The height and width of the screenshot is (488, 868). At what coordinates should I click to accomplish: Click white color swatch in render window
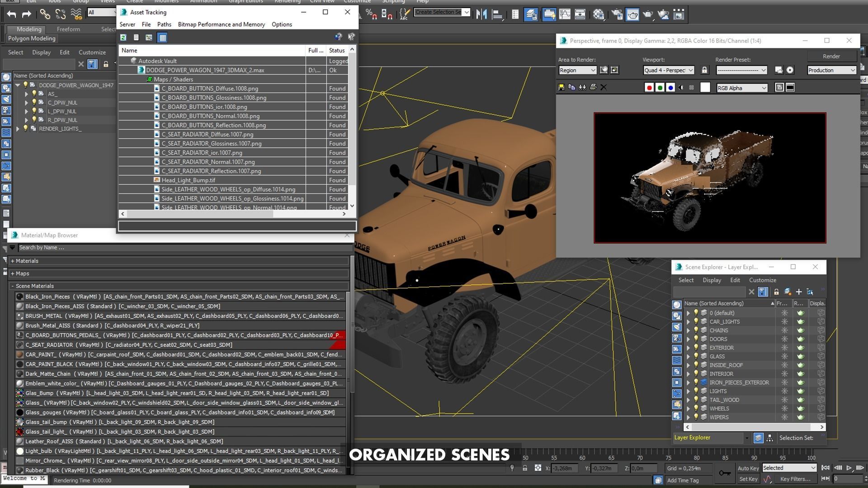click(705, 88)
